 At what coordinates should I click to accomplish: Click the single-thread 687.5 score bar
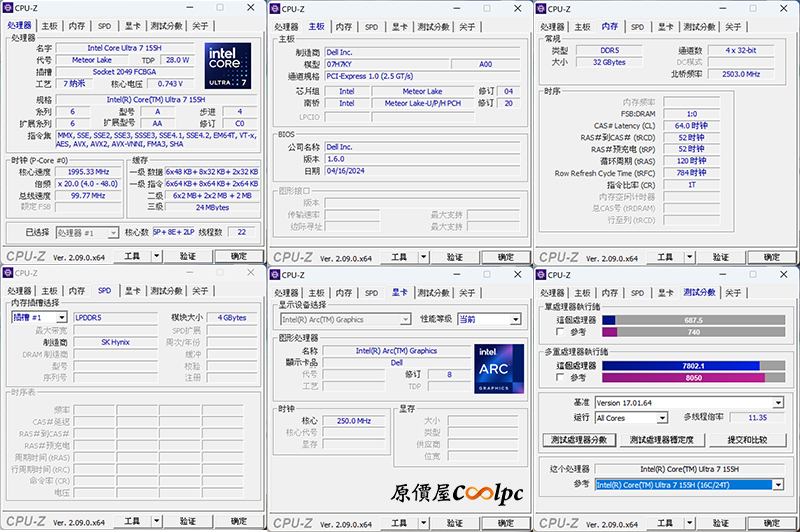(693, 320)
